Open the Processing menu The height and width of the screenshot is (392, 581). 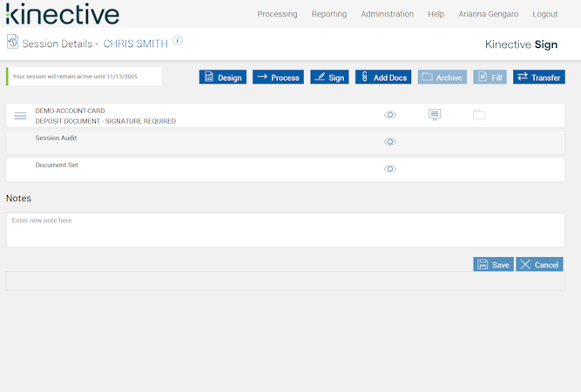click(277, 14)
